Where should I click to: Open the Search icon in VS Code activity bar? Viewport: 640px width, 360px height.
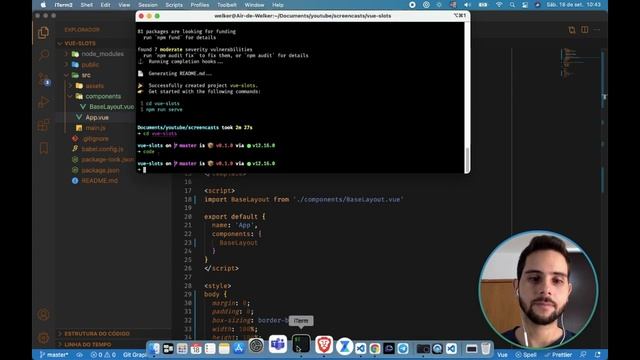[x=43, y=54]
